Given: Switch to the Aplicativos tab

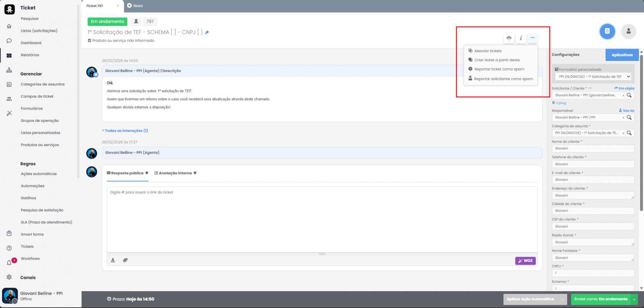Looking at the screenshot, I should 622,55.
